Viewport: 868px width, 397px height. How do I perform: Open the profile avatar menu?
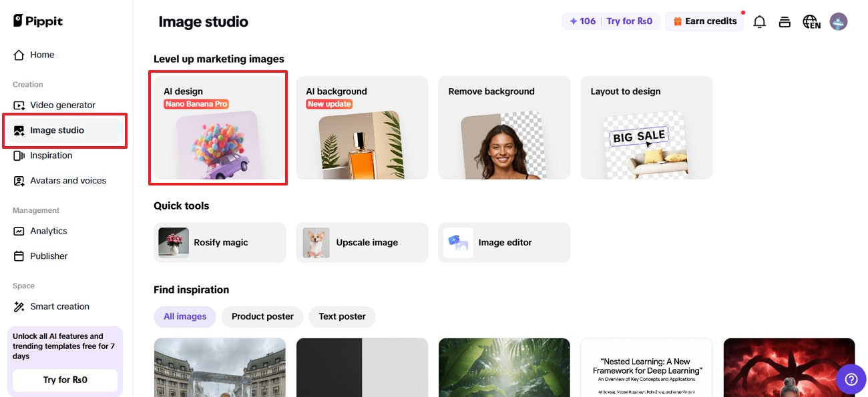838,21
